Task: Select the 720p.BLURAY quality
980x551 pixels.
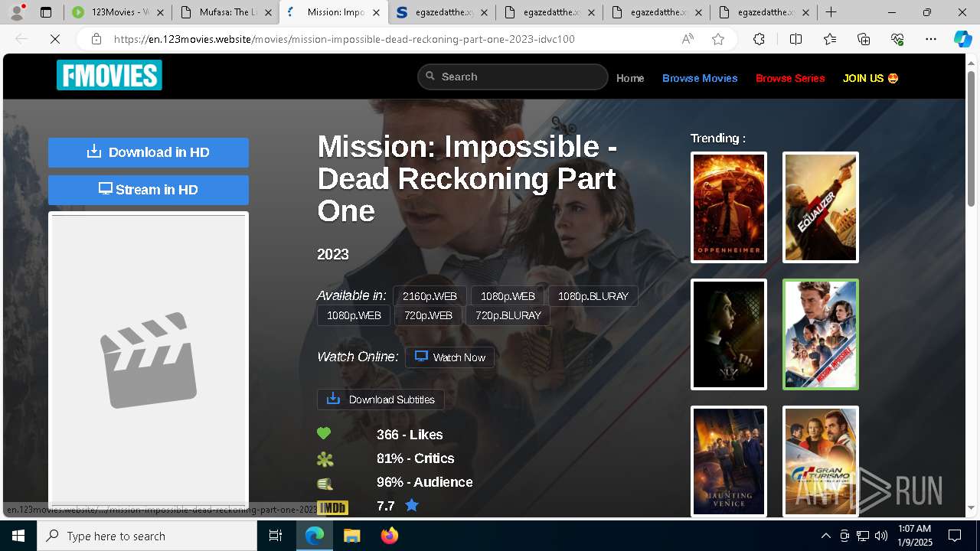Action: 508,315
